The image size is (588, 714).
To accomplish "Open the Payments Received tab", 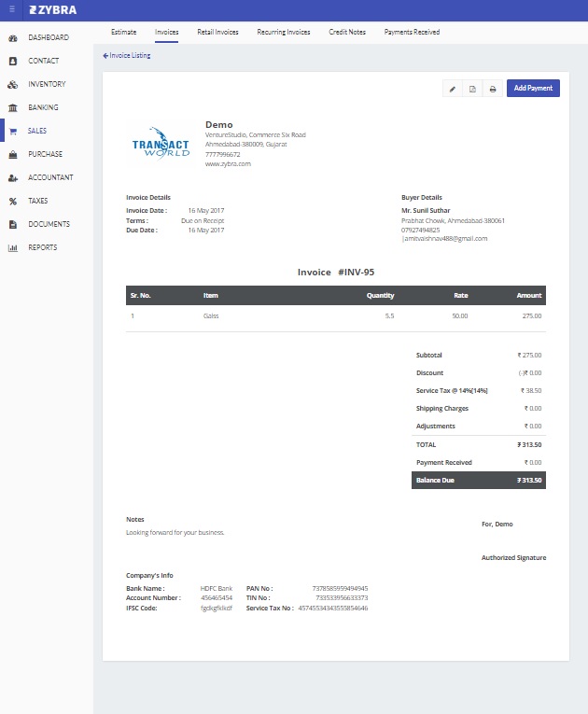I will pyautogui.click(x=412, y=32).
